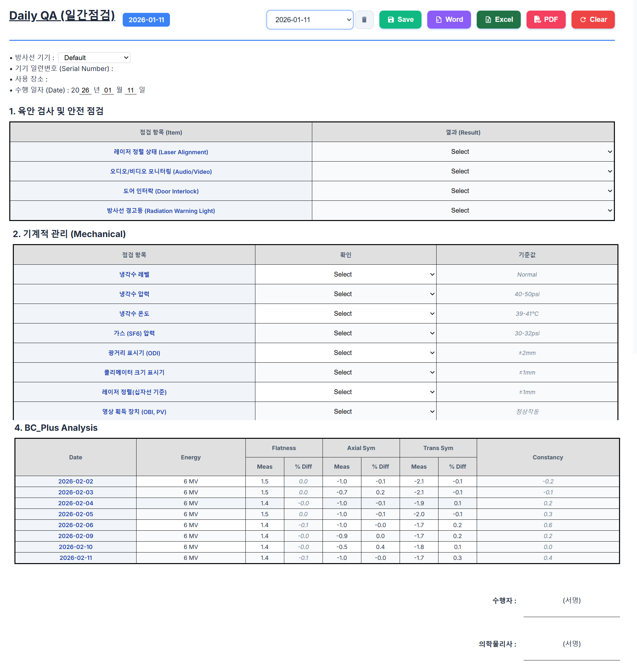Viewport: 637px width, 672px height.
Task: Click the Flatness column header
Action: (284, 448)
